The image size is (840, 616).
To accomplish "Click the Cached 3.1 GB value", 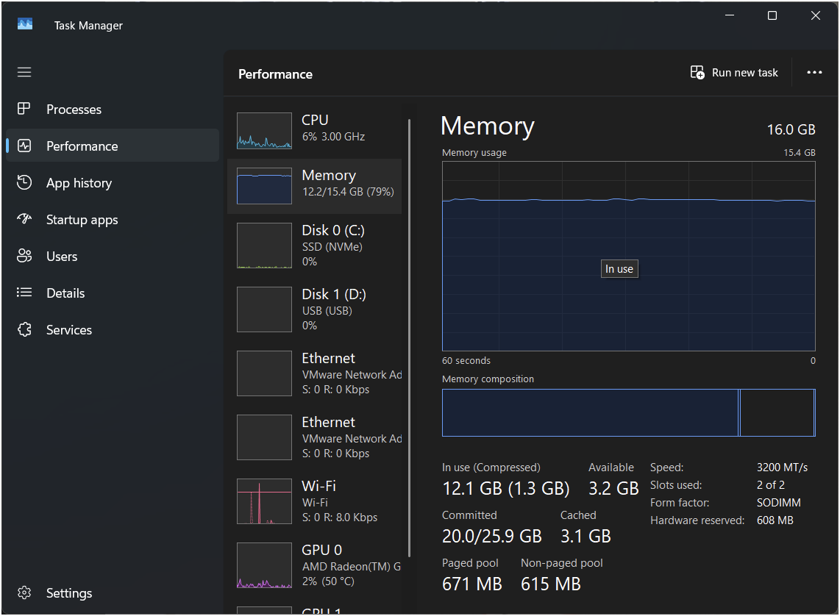I will (585, 537).
